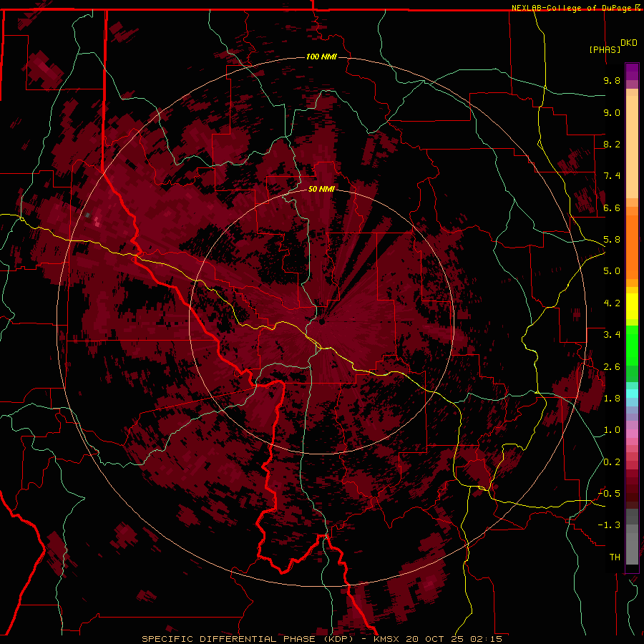Click the bright green segment of the color scale

632,346
